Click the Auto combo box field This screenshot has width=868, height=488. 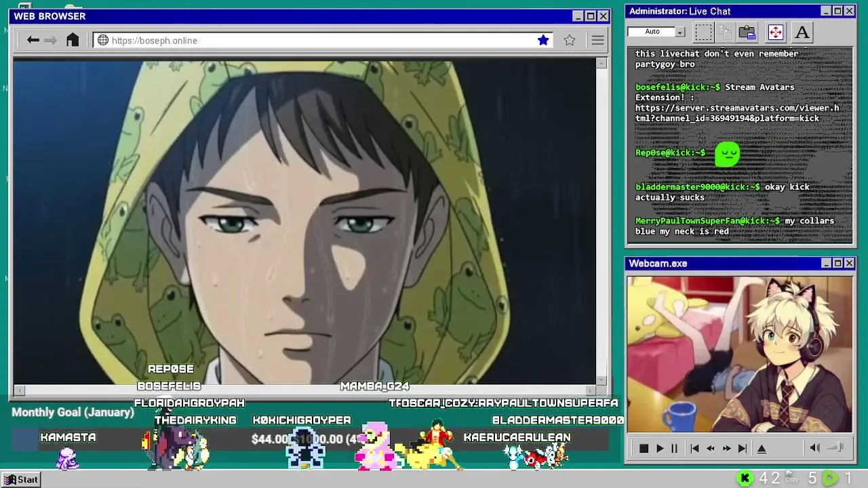[652, 32]
